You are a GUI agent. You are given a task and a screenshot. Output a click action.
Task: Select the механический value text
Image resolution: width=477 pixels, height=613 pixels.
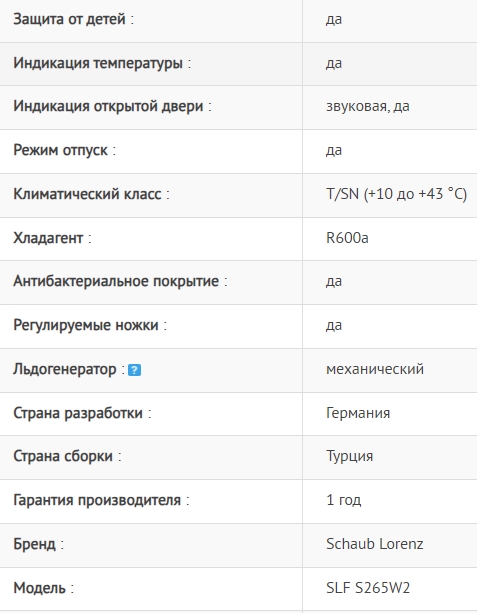[x=375, y=369]
